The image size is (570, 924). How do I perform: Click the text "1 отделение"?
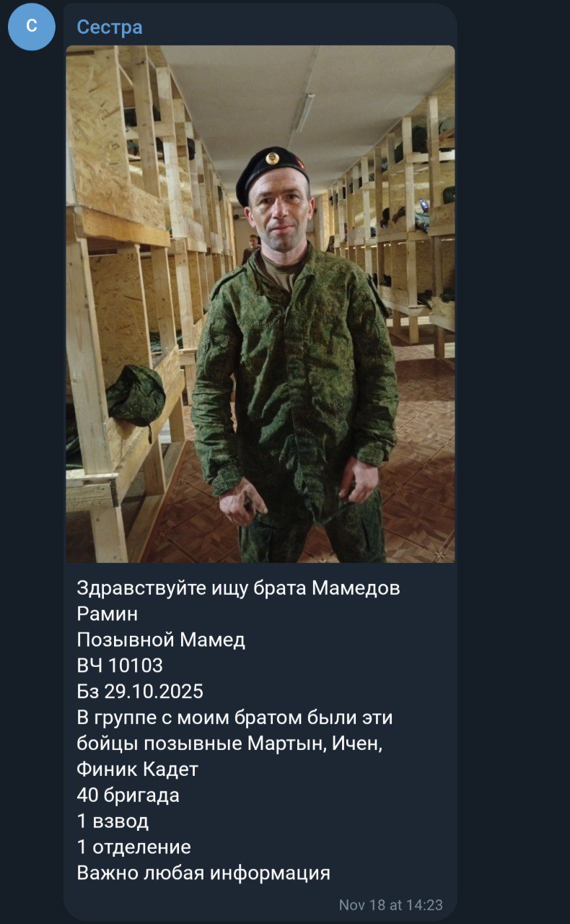[133, 847]
